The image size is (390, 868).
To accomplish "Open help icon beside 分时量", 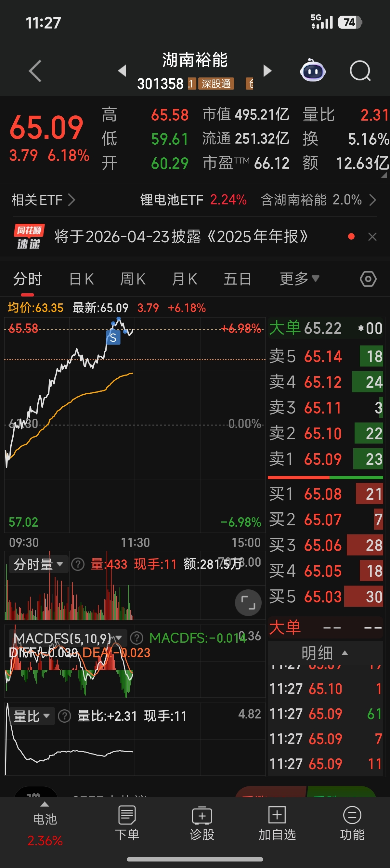I will (x=78, y=564).
